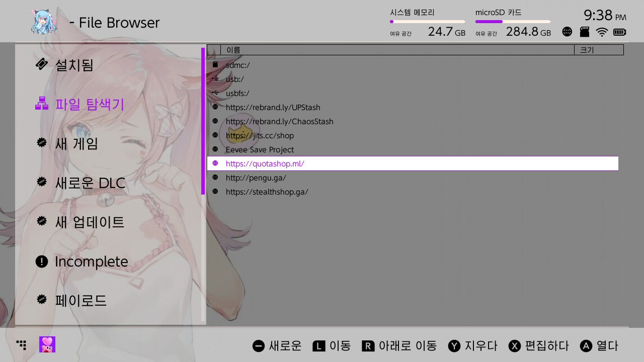Click the globe icon beside pengu.ga
The image size is (644, 362).
pyautogui.click(x=215, y=177)
